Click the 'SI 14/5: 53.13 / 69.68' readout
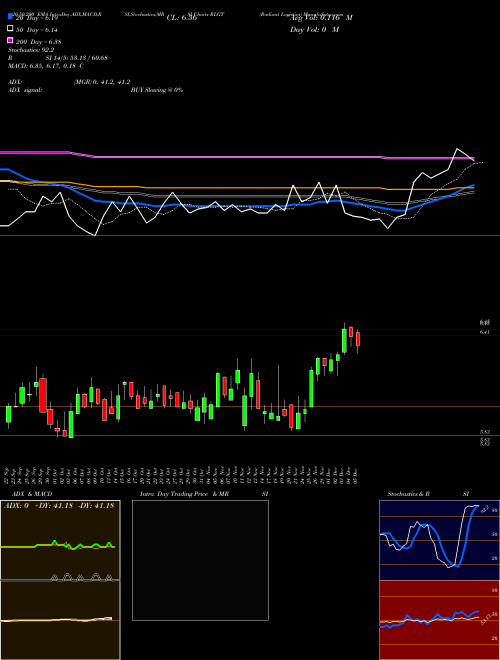The width and height of the screenshot is (500, 660). click(77, 58)
